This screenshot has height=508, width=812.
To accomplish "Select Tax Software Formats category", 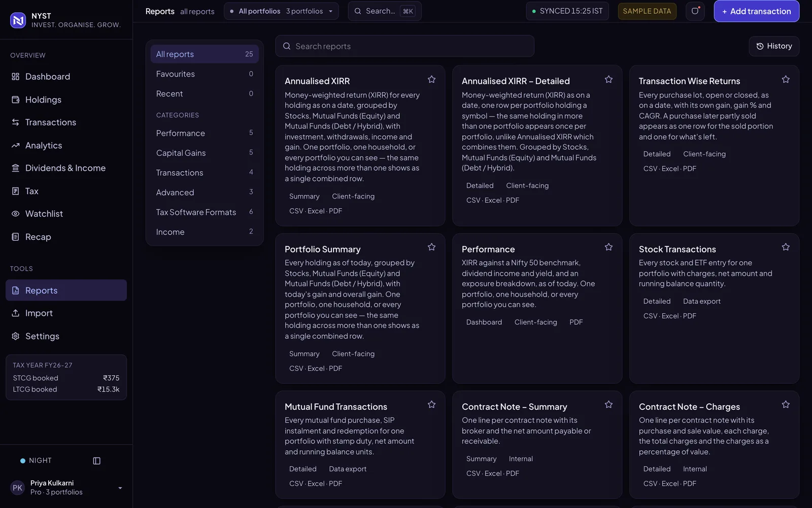I will point(205,212).
